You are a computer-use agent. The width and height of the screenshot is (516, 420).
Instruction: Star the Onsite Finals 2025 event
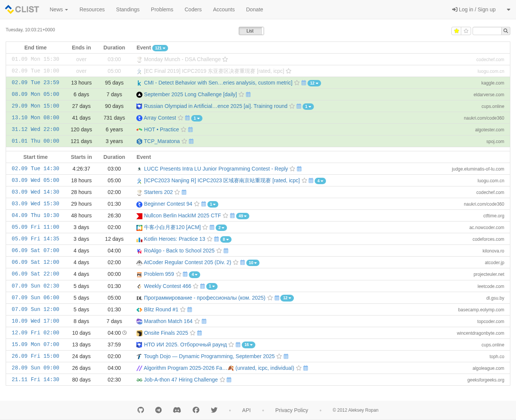[x=193, y=333]
